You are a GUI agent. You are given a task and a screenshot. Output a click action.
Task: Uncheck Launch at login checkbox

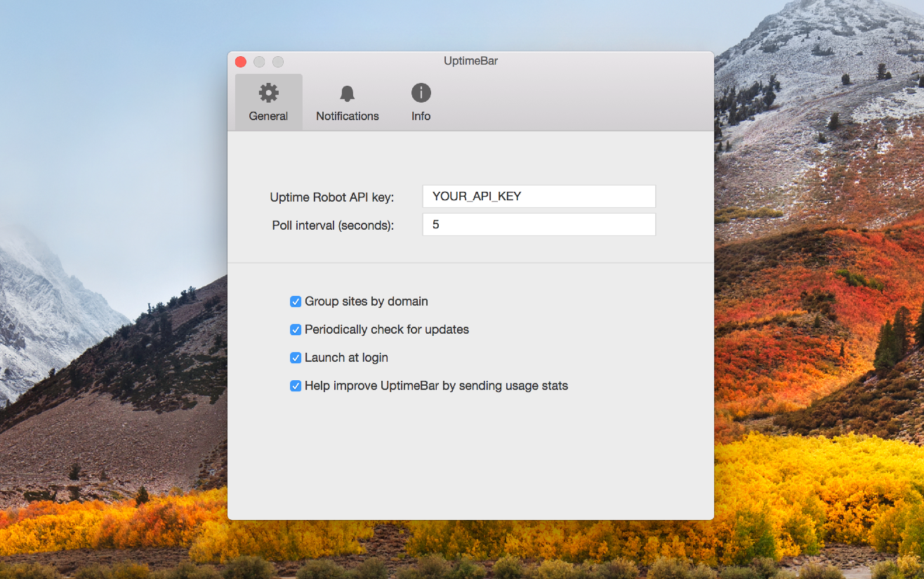tap(296, 358)
